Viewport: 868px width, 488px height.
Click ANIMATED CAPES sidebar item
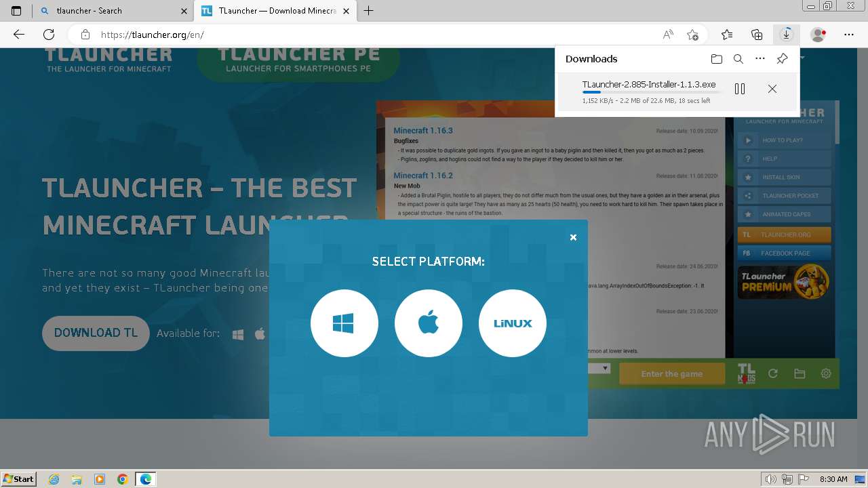point(784,214)
